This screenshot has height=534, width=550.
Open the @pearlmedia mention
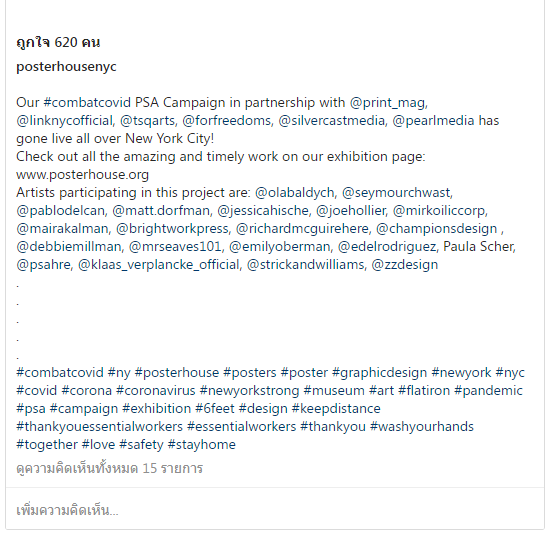433,121
